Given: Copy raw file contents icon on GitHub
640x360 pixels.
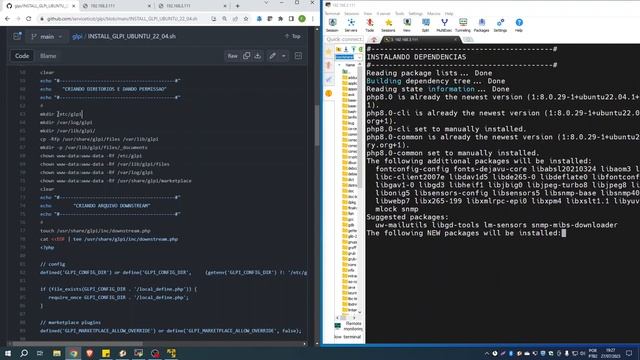Looking at the screenshot, I should 247,56.
